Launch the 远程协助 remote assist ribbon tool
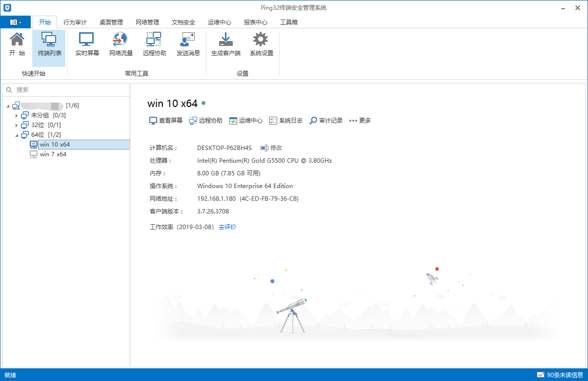The height and width of the screenshot is (381, 588). click(154, 45)
